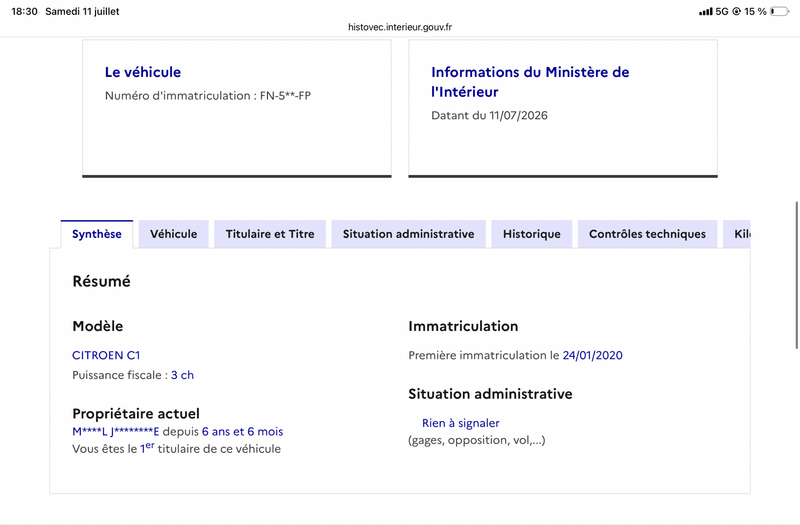Click the first registration date 24/01/2020

coord(592,355)
